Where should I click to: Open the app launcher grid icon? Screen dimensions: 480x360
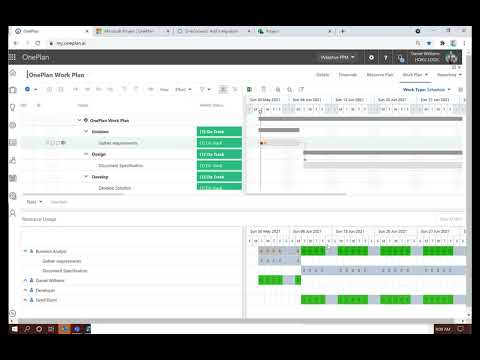(12, 57)
